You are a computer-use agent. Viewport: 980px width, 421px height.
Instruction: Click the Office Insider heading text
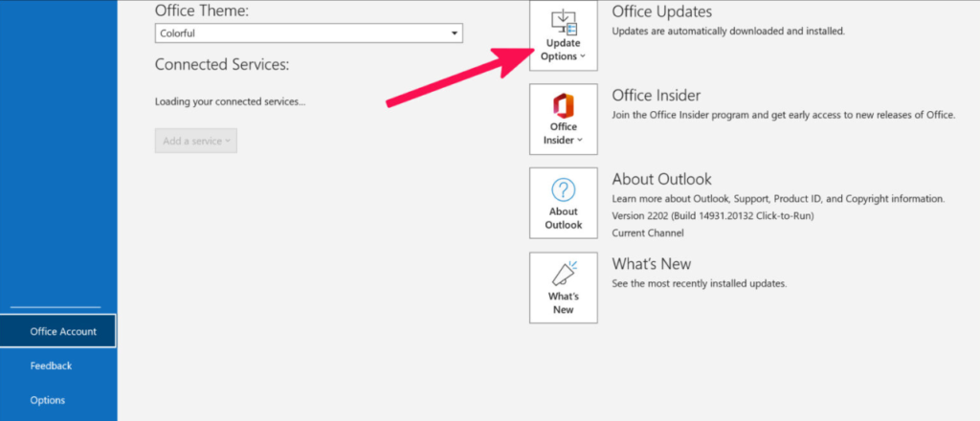[657, 95]
